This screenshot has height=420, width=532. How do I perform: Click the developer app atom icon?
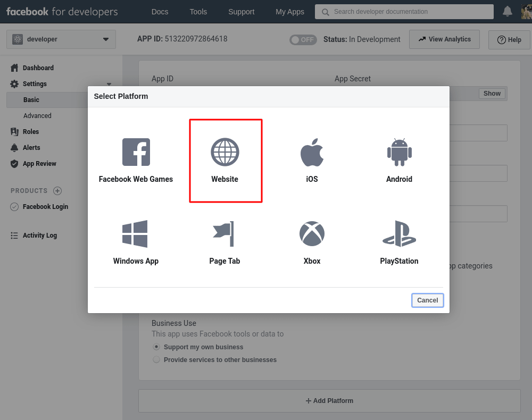[18, 39]
